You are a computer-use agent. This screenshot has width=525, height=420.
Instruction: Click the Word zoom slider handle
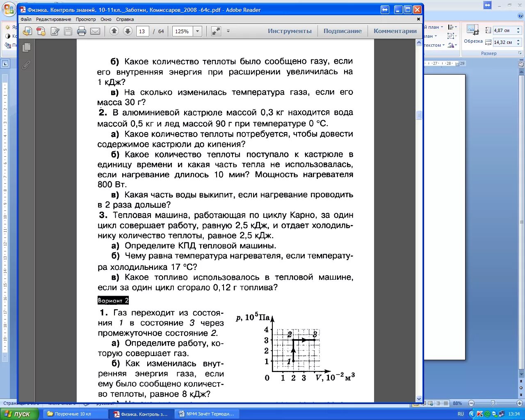coord(493,403)
